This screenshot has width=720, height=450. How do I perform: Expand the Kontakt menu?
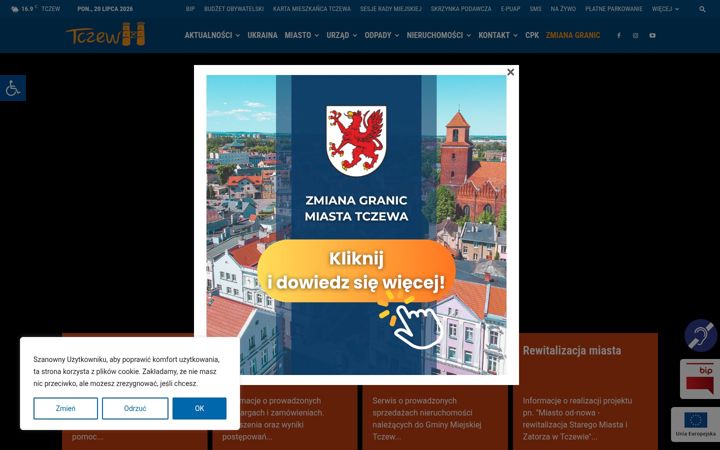click(498, 35)
